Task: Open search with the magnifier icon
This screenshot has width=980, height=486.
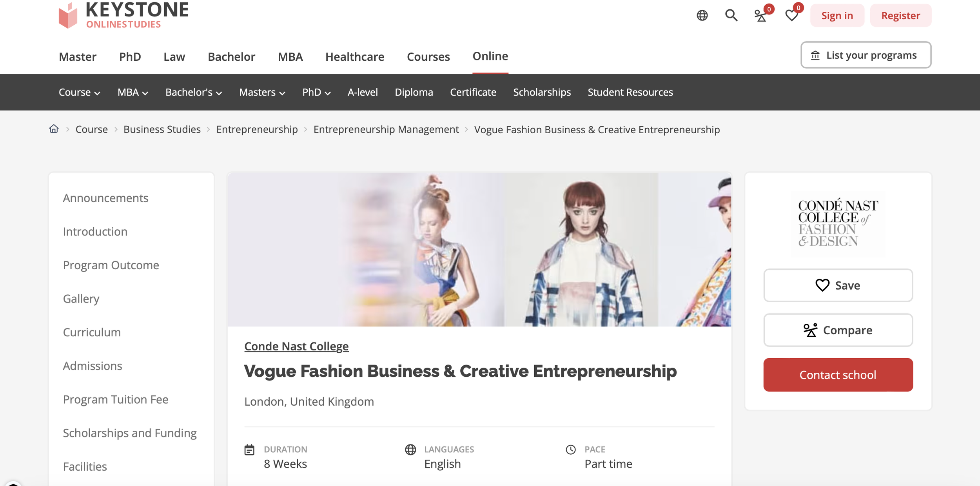Action: [x=731, y=16]
